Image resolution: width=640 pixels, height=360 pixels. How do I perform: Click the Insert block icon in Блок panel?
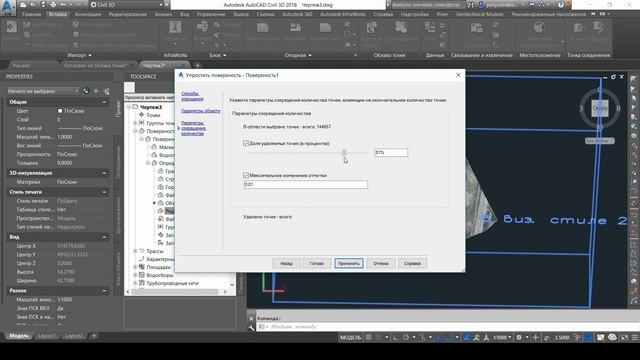pyautogui.click(x=202, y=28)
